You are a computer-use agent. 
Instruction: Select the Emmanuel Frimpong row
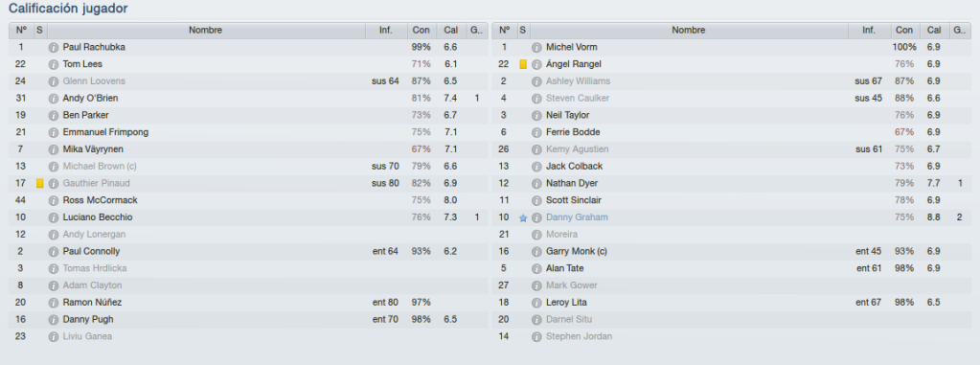coord(248,132)
